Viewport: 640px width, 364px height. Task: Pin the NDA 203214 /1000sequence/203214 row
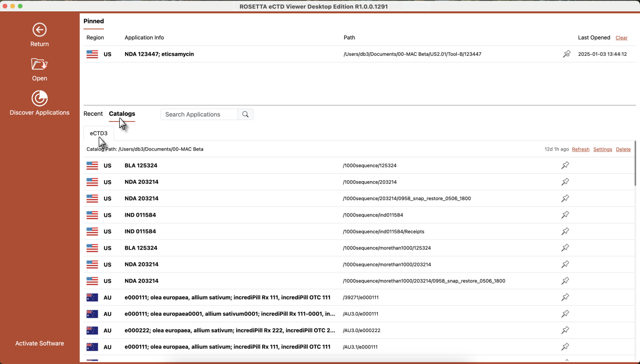pyautogui.click(x=565, y=182)
